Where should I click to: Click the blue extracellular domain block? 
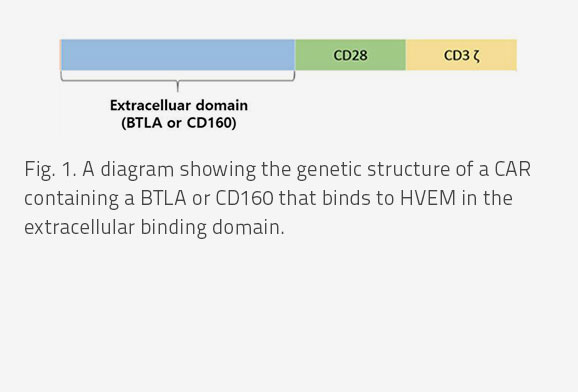178,55
